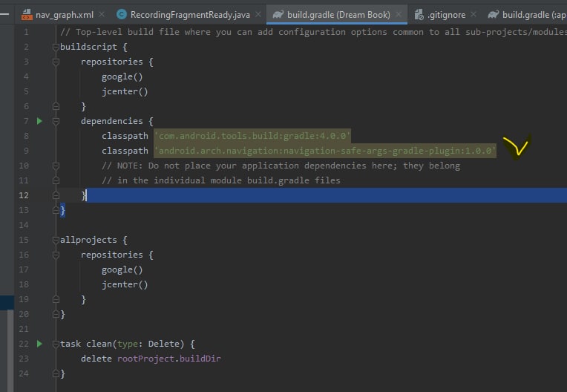Select the build.gradle (Dream Book) tab
Image resolution: width=567 pixels, height=392 pixels.
click(x=338, y=15)
